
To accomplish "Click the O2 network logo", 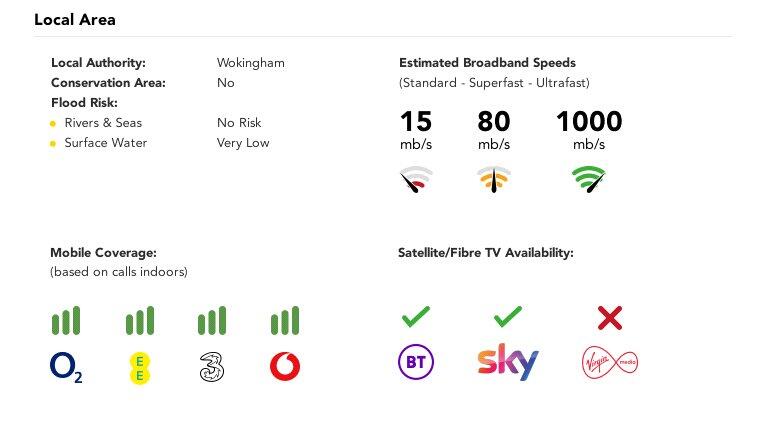I will (66, 367).
